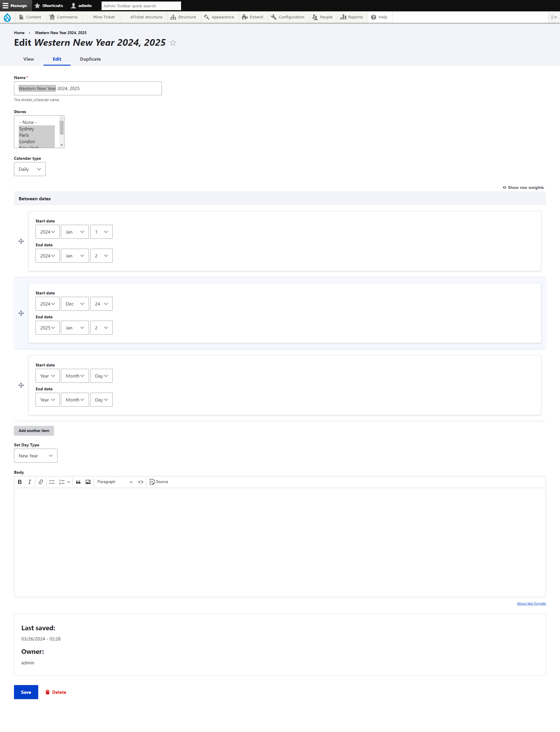Viewport: 560px width, 732px height.
Task: Expand the Paragraph style dropdown in Body toolbar
Action: click(116, 482)
